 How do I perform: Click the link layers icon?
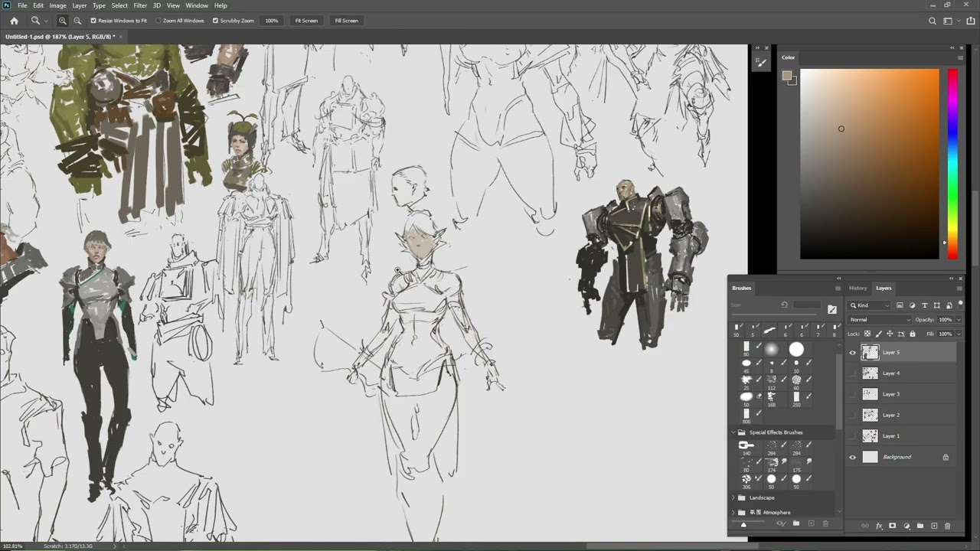point(864,526)
